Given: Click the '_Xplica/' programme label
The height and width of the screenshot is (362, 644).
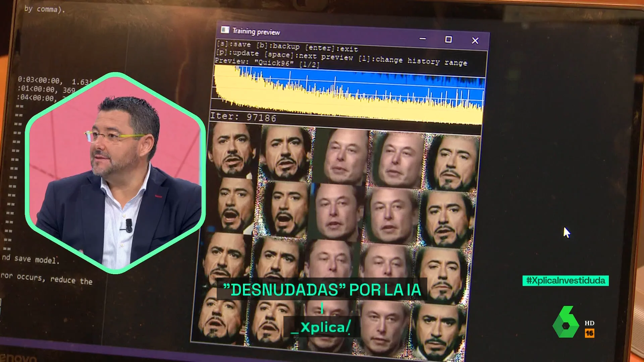Looking at the screenshot, I should [x=322, y=327].
